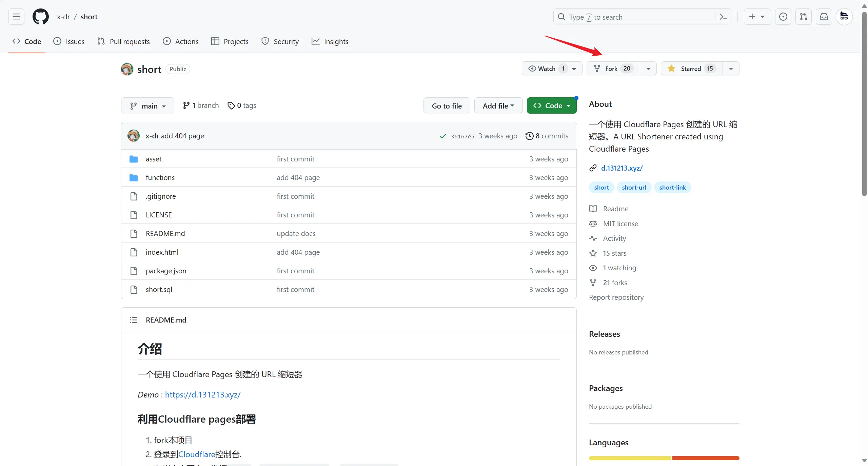Click the asset folder icon

134,159
